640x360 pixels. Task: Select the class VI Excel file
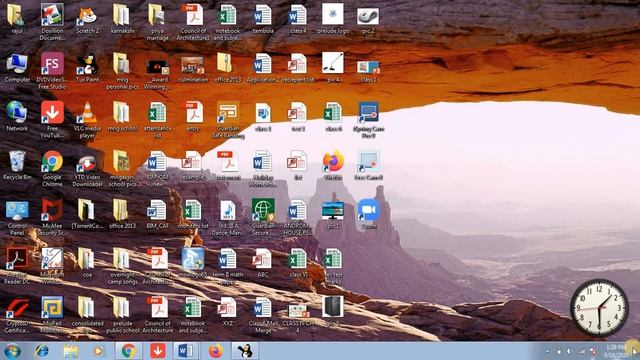298,263
